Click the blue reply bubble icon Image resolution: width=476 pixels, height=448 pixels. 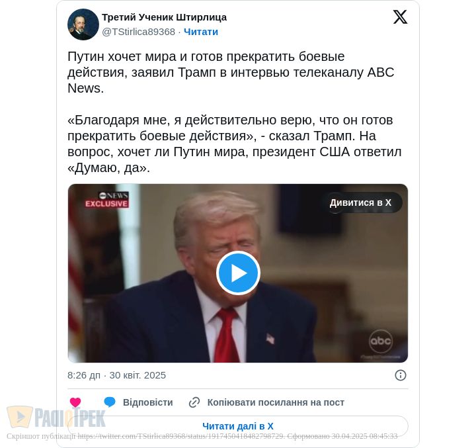(110, 402)
